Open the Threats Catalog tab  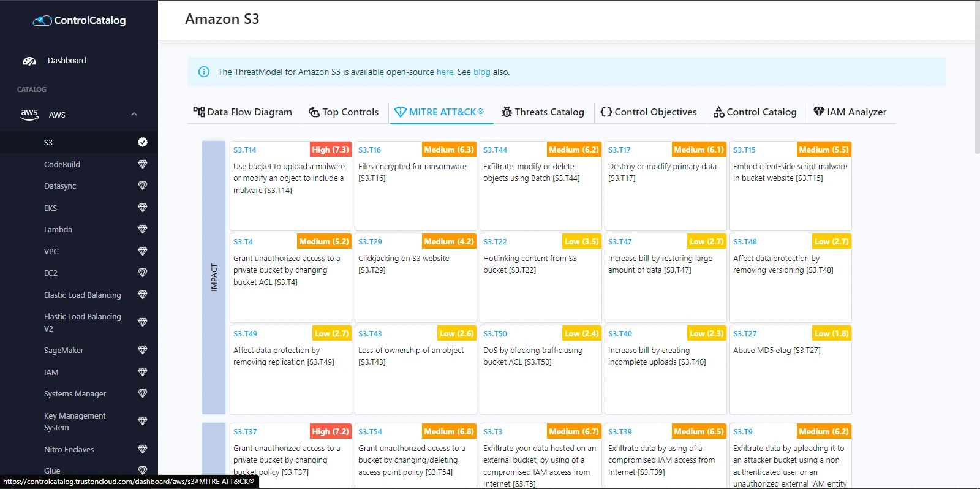pos(543,112)
